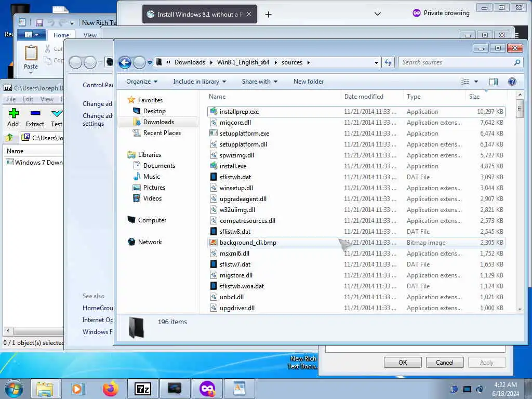Click the Search sources field

click(x=456, y=62)
